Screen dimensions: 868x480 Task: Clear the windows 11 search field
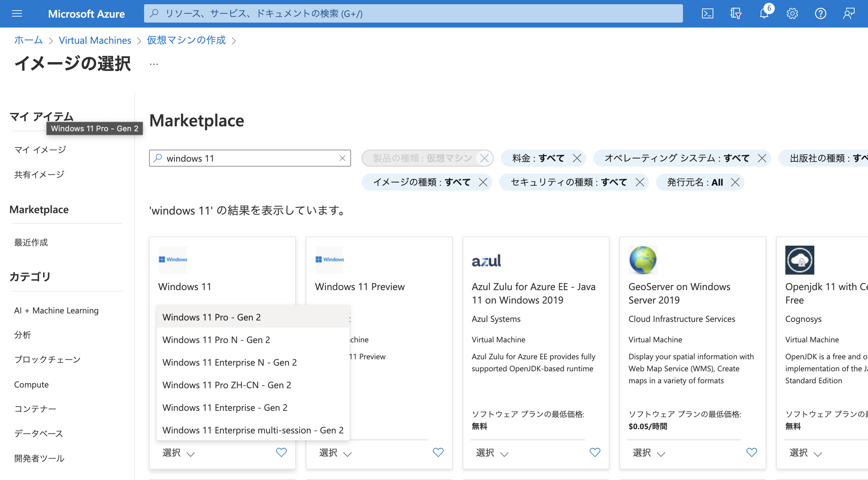point(342,158)
